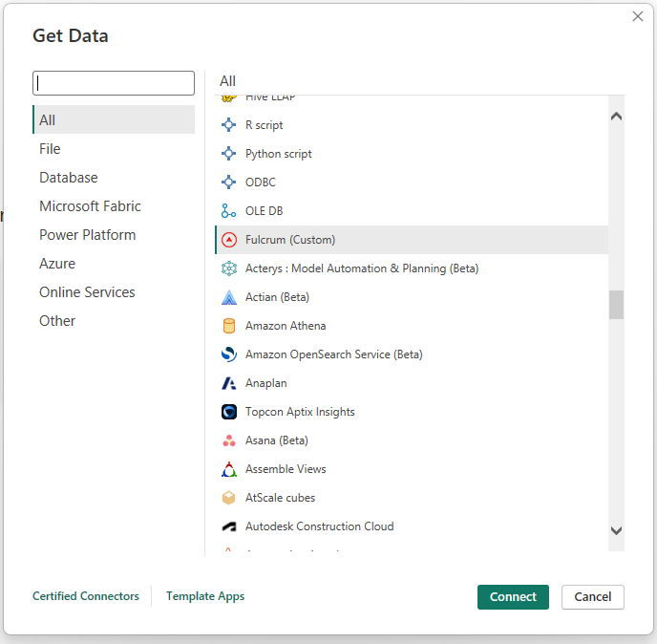Select the 'R script' list entry text
The height and width of the screenshot is (644, 657).
click(x=264, y=125)
